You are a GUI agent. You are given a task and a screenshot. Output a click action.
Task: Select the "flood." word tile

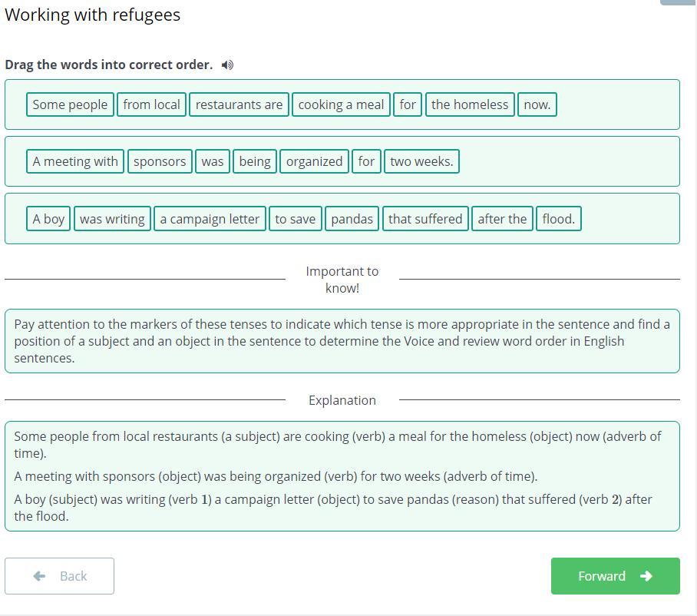558,219
